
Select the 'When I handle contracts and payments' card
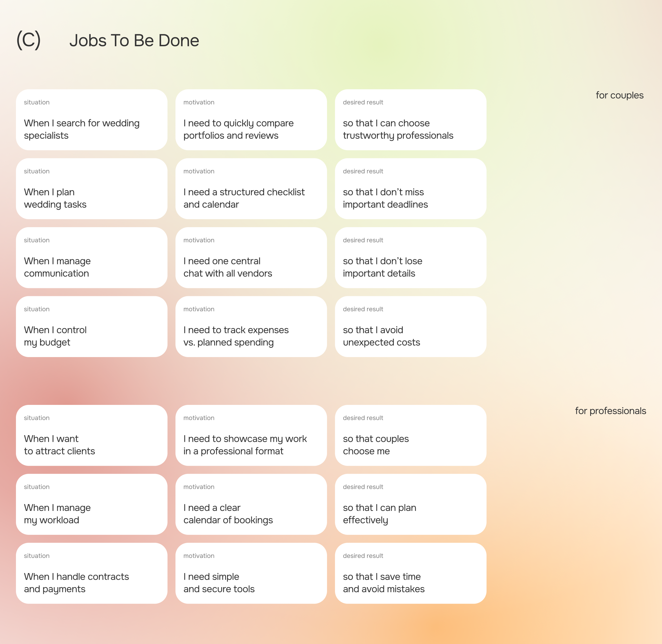91,573
